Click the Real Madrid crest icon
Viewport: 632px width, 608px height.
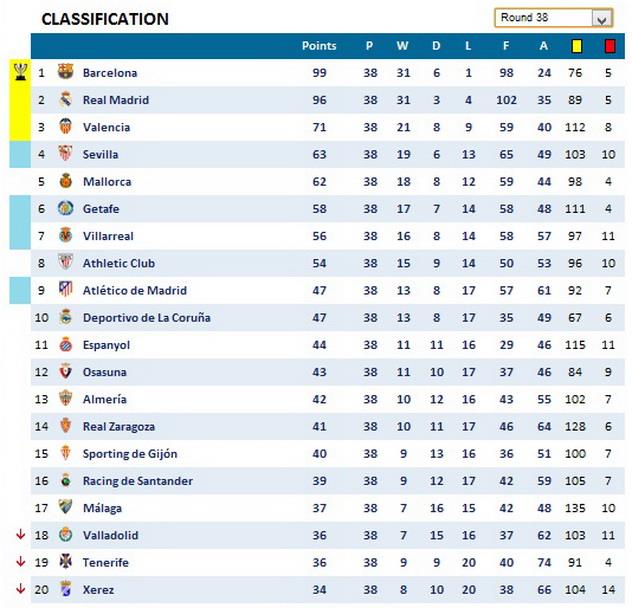tap(66, 100)
